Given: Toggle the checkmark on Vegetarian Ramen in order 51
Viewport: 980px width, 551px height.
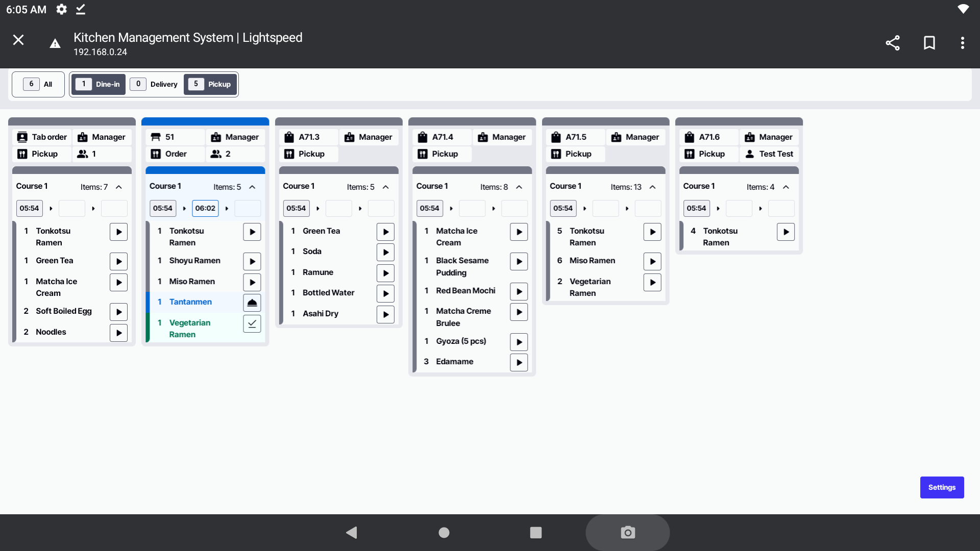Looking at the screenshot, I should 252,323.
